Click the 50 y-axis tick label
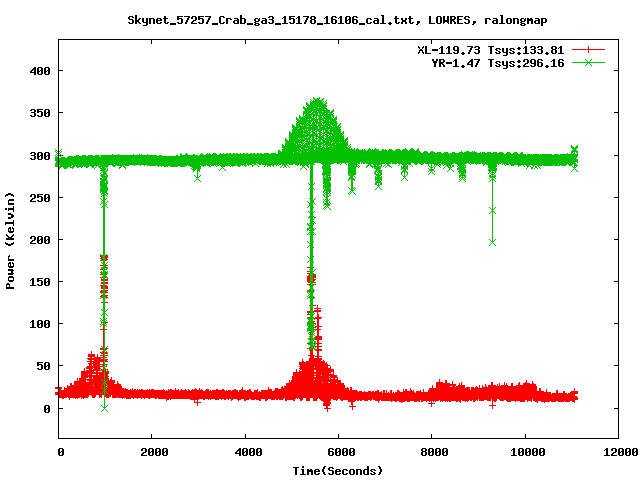The height and width of the screenshot is (480, 640). click(x=43, y=366)
